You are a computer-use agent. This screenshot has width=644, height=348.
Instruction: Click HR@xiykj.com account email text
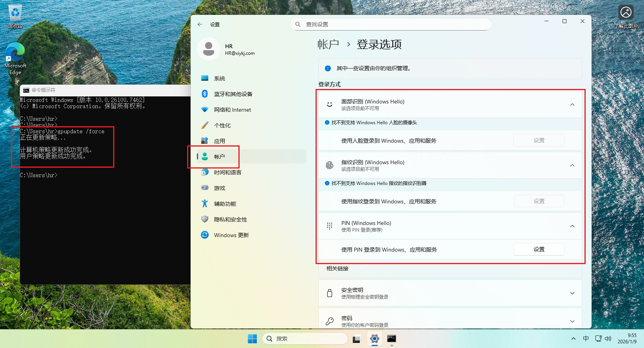pos(240,53)
